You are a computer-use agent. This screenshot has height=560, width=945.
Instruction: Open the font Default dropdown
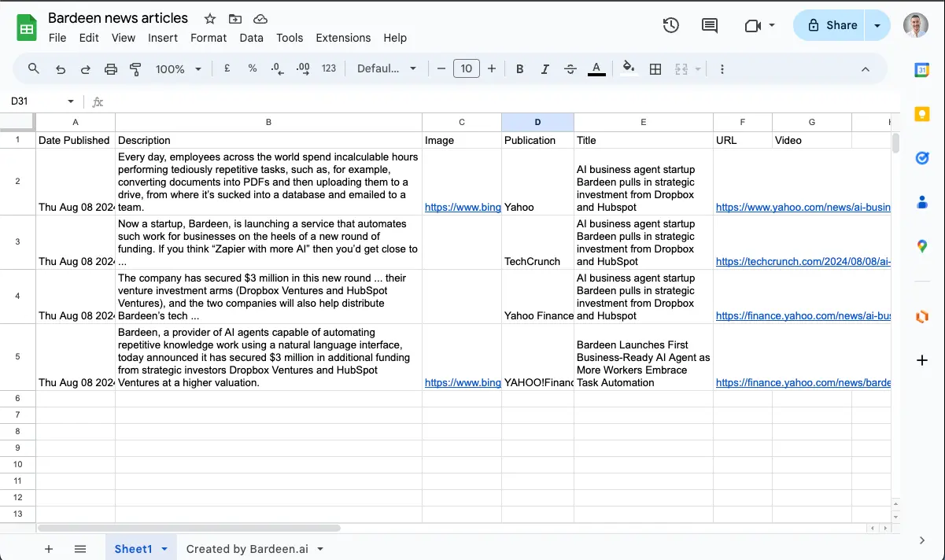[387, 68]
